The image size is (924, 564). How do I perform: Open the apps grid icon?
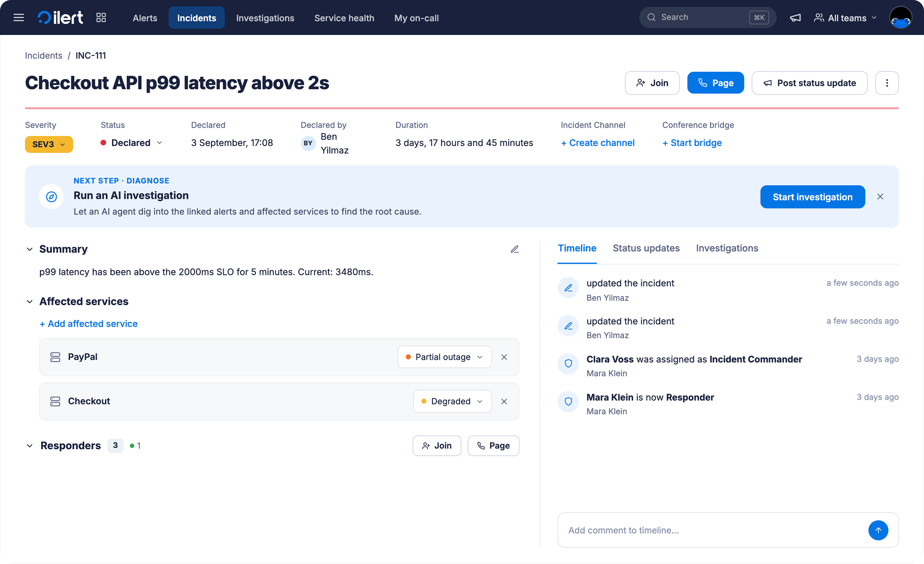(101, 18)
